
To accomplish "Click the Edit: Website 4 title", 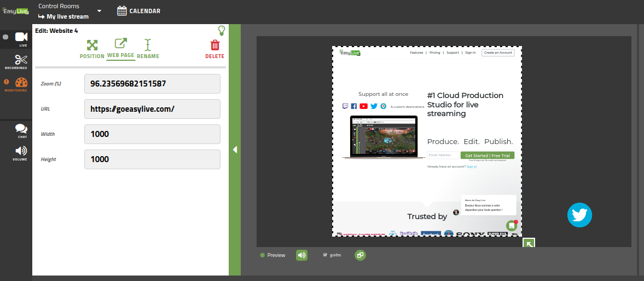I will pos(57,31).
